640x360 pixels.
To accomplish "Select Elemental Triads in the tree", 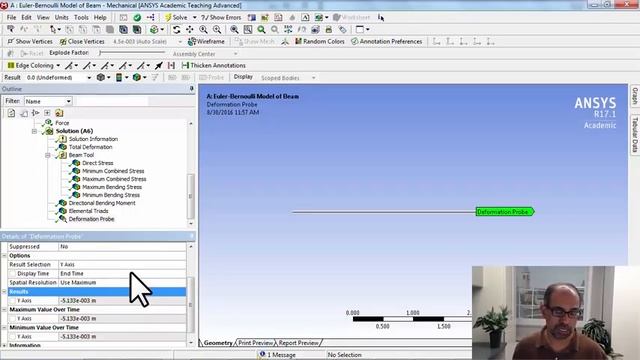I will tap(88, 211).
